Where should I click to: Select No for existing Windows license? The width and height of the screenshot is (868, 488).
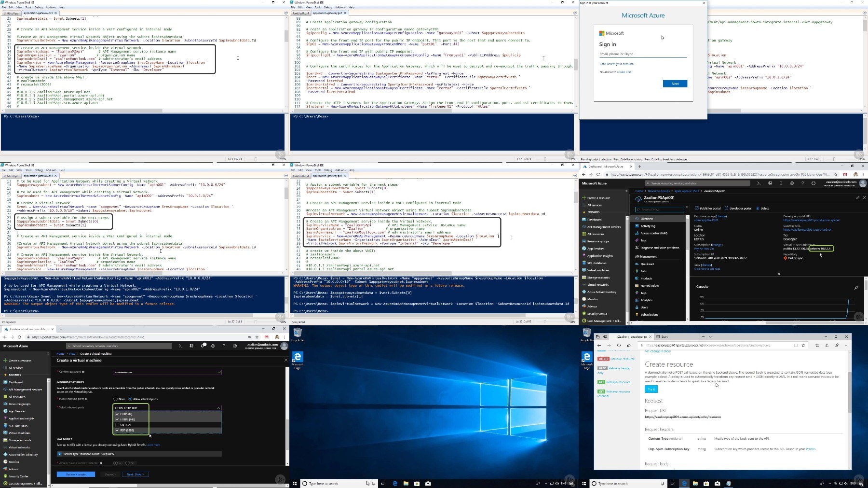(127, 463)
